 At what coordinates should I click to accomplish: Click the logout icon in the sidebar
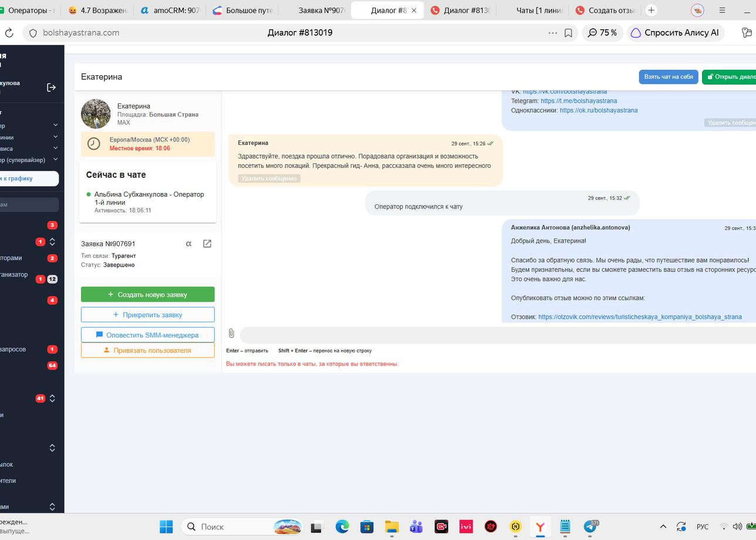(x=52, y=87)
